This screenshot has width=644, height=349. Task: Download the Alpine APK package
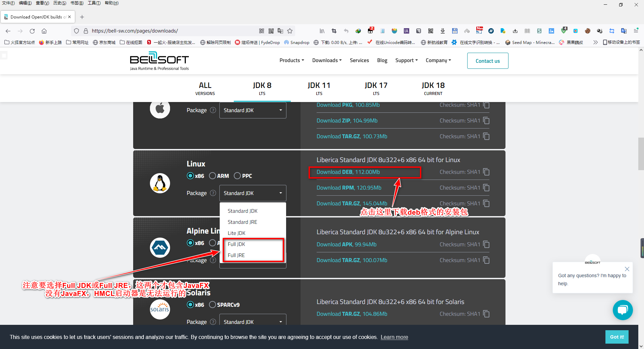coord(346,244)
